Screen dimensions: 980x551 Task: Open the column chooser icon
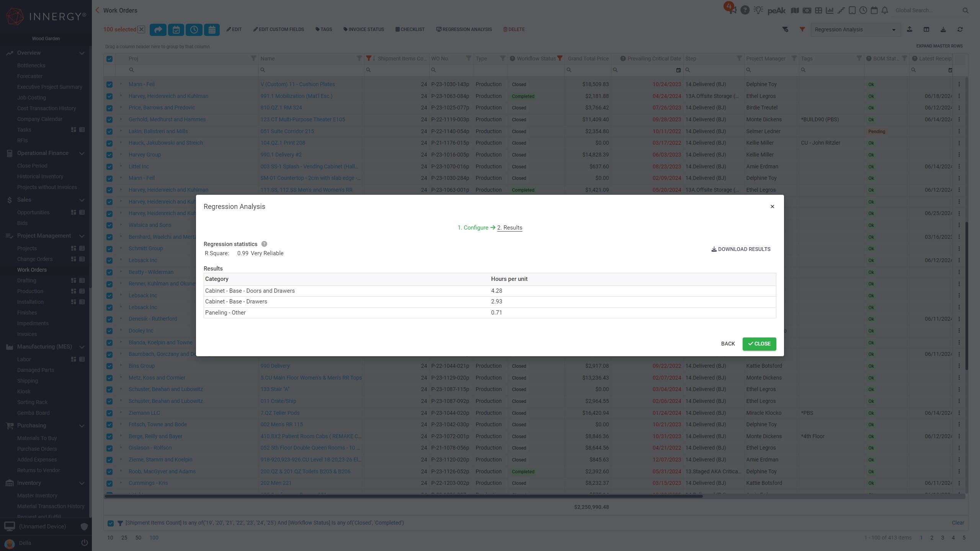926,29
